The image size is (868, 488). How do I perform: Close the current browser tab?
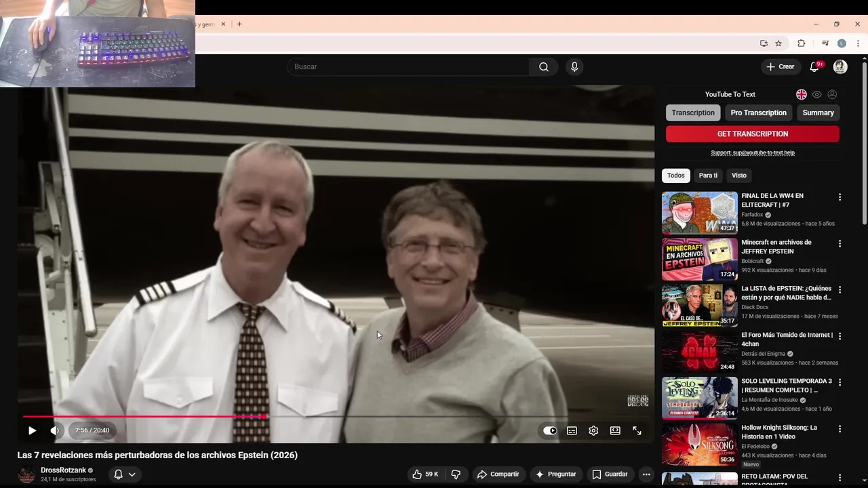pos(223,24)
